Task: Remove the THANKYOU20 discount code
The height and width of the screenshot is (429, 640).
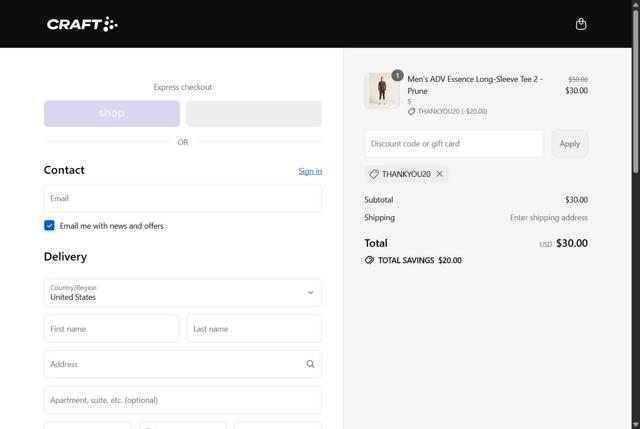Action: click(439, 174)
